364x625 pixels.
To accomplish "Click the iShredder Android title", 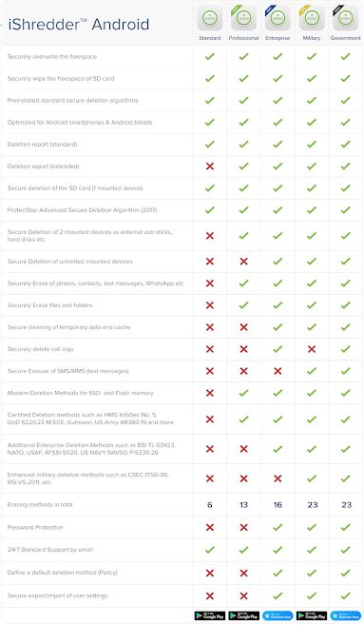I will click(79, 25).
